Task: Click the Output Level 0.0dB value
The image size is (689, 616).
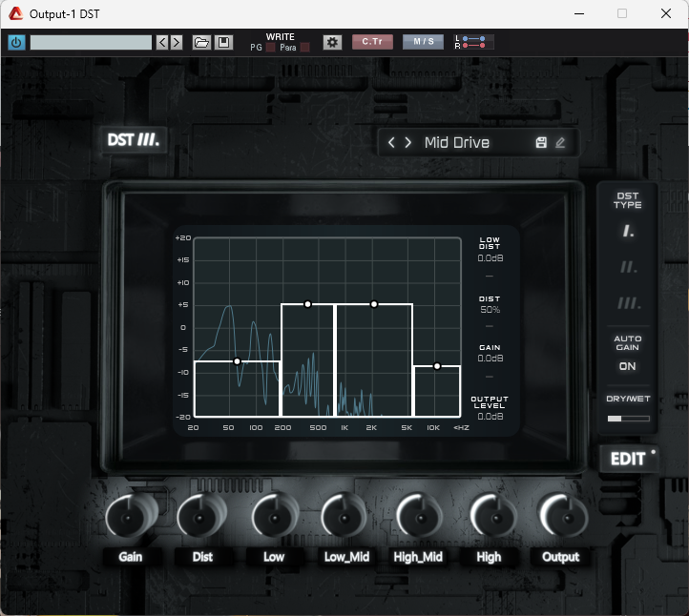Action: 490,416
